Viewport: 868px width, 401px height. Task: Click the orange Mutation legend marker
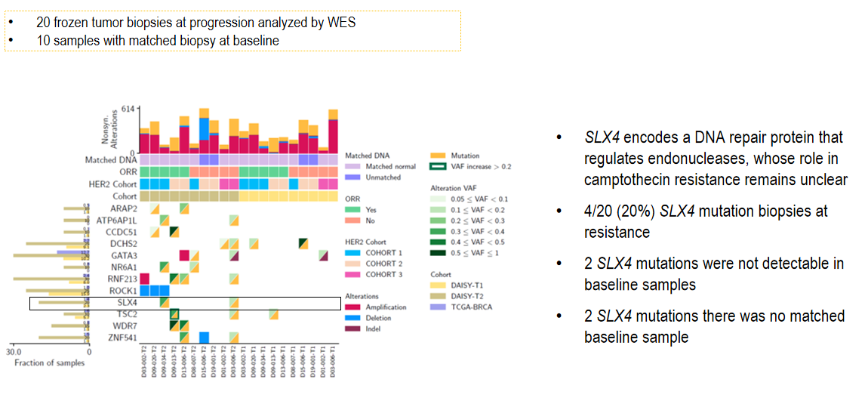[x=440, y=155]
